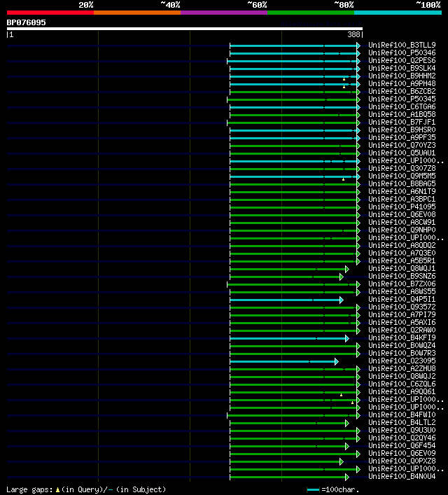Click on UniRef100_B0W7R3 label
This screenshot has height=495, width=448.
pos(402,354)
